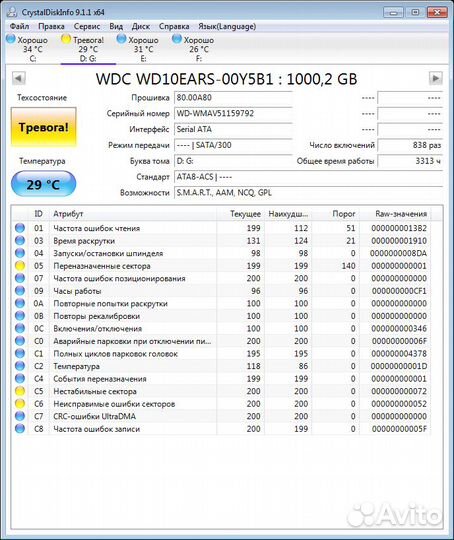Click blue status icon of attribute C1
Viewport: 454px width, 540px height.
(20, 353)
